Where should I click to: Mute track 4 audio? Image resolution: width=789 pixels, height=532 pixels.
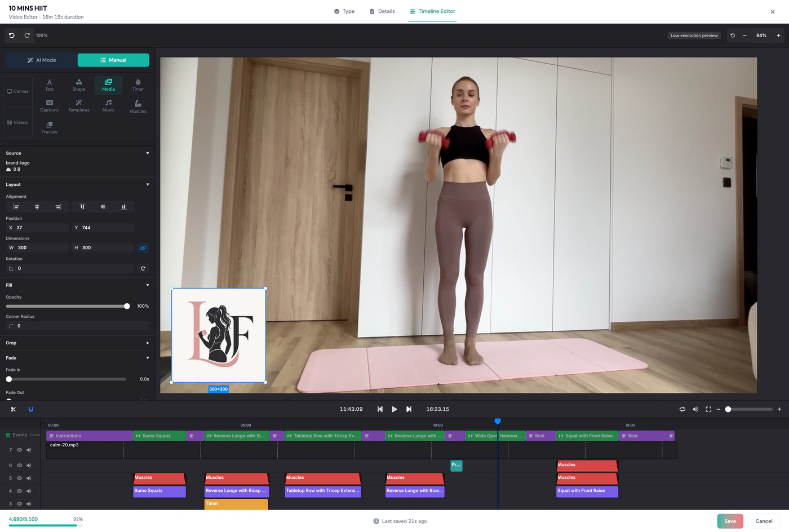(29, 491)
